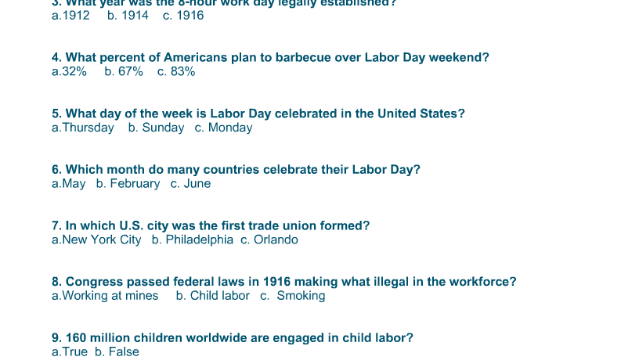Choose Sunday as the Labor Day weekday
Image resolution: width=639 pixels, height=364 pixels.
pos(156,128)
